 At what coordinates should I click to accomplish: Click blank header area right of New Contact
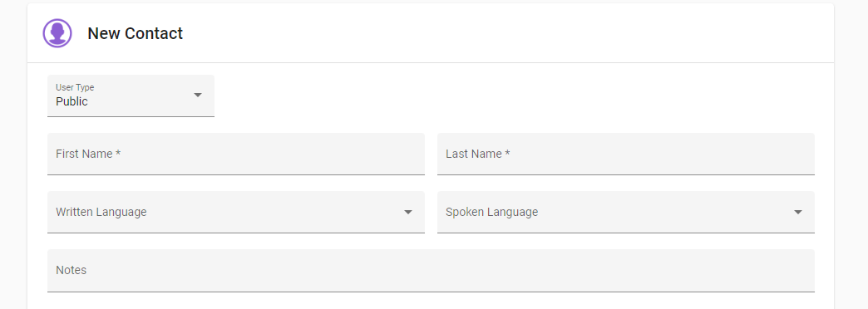click(x=498, y=33)
